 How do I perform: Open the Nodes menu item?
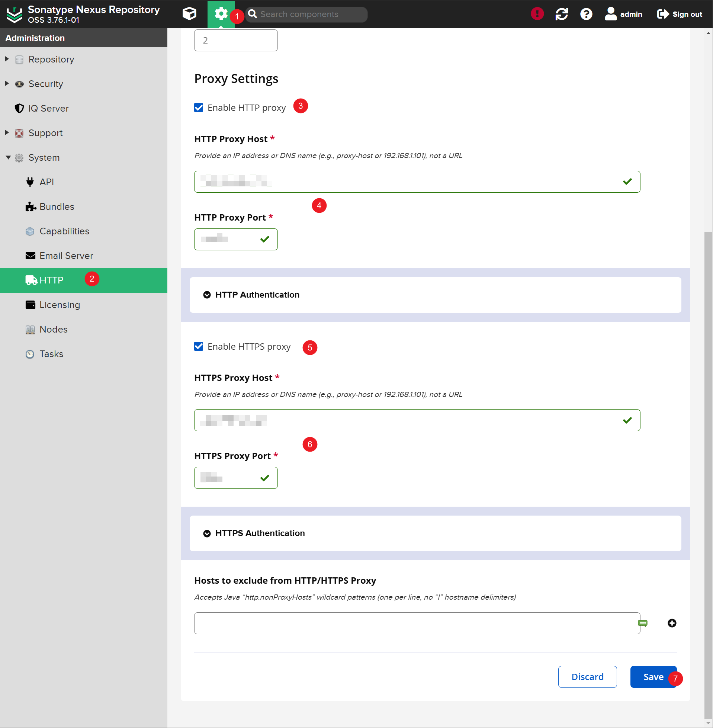(84, 329)
